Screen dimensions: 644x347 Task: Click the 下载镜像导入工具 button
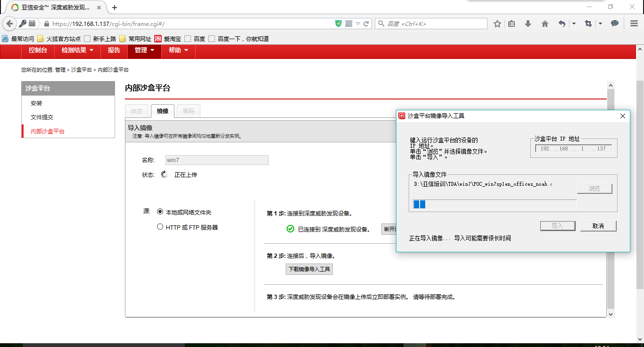[x=309, y=269]
